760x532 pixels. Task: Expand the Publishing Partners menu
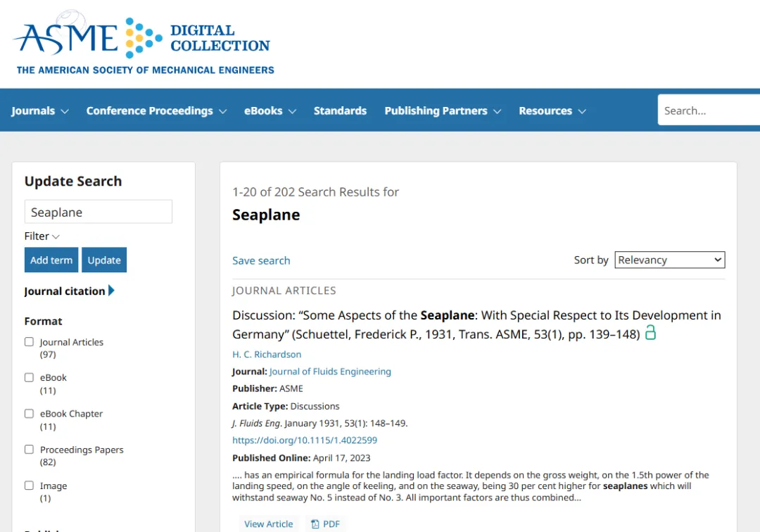443,111
